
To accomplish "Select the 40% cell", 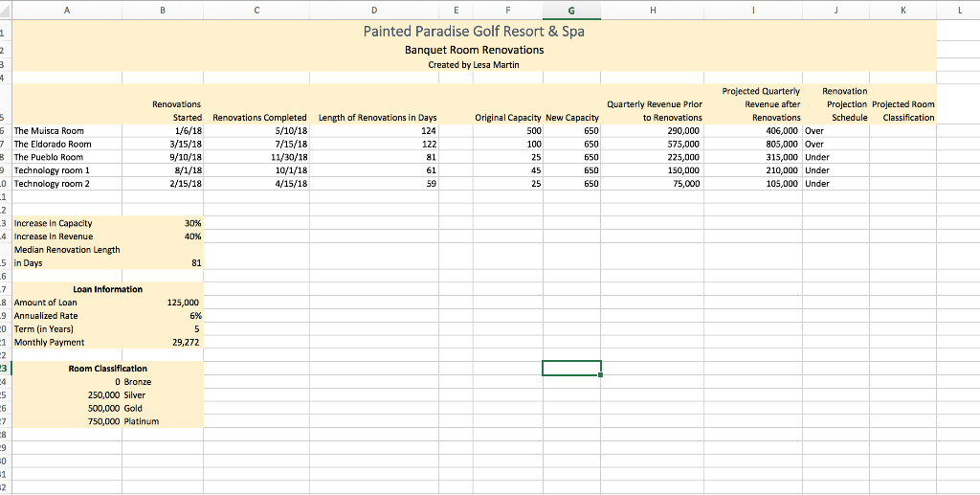I will 163,236.
